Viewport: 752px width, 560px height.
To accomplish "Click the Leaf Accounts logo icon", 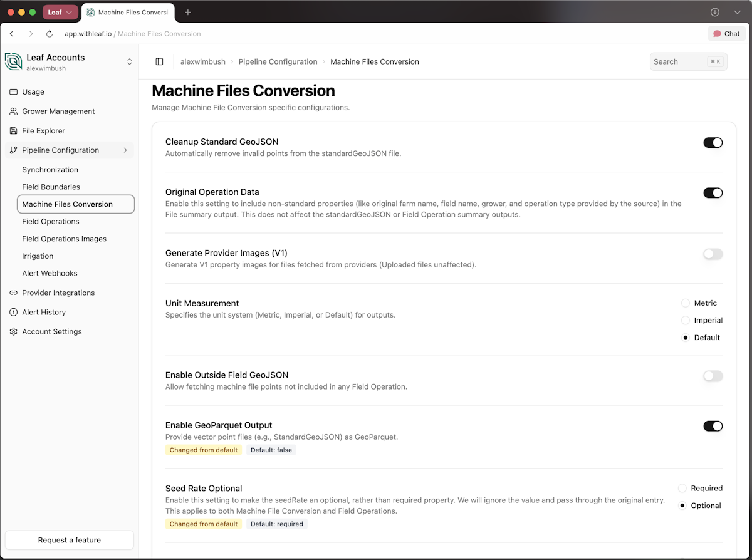I will click(13, 61).
